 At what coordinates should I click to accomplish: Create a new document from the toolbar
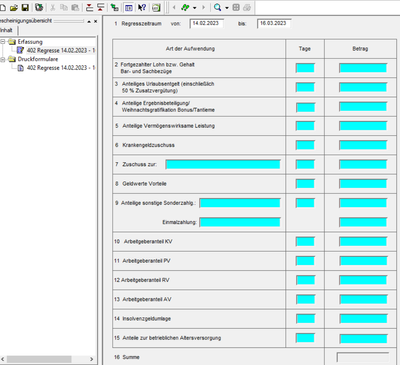point(3,7)
